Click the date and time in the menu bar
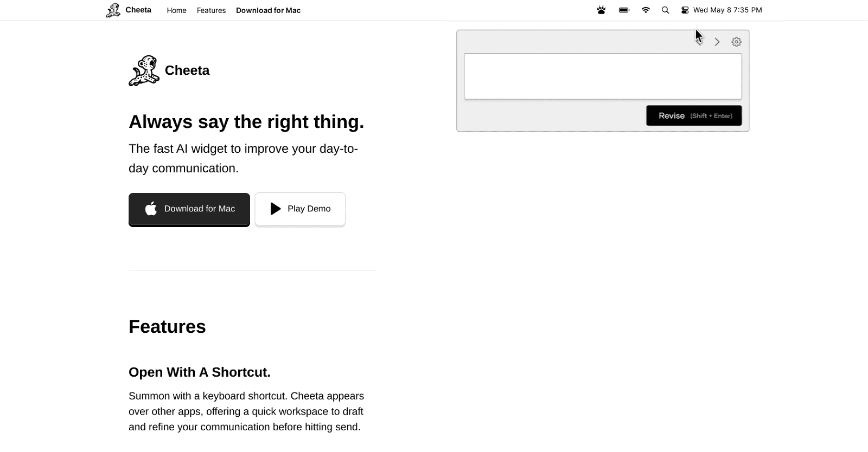This screenshot has height=452, width=868. coord(727,10)
